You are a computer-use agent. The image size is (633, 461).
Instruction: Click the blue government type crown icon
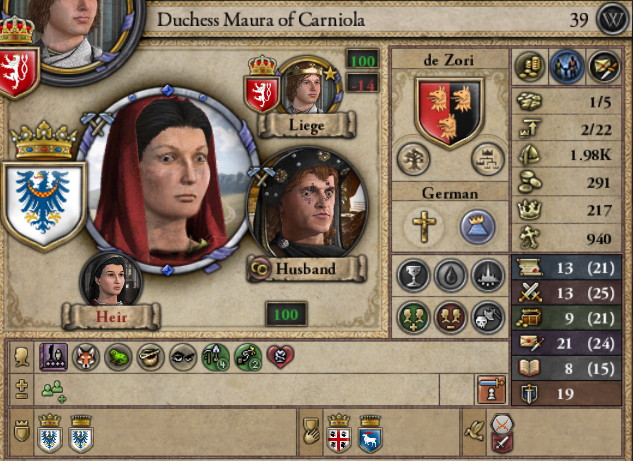click(x=477, y=227)
